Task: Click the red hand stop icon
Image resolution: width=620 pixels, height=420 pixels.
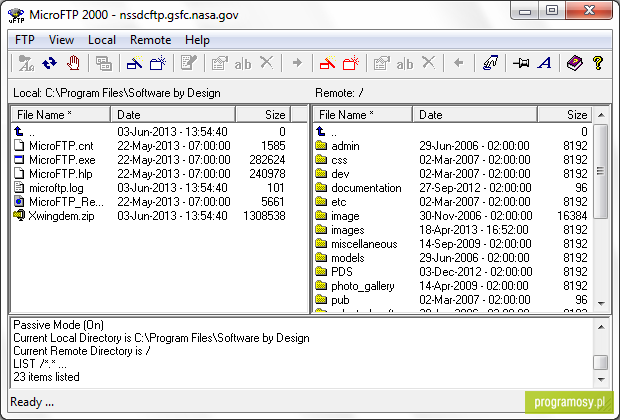Action: point(73,63)
